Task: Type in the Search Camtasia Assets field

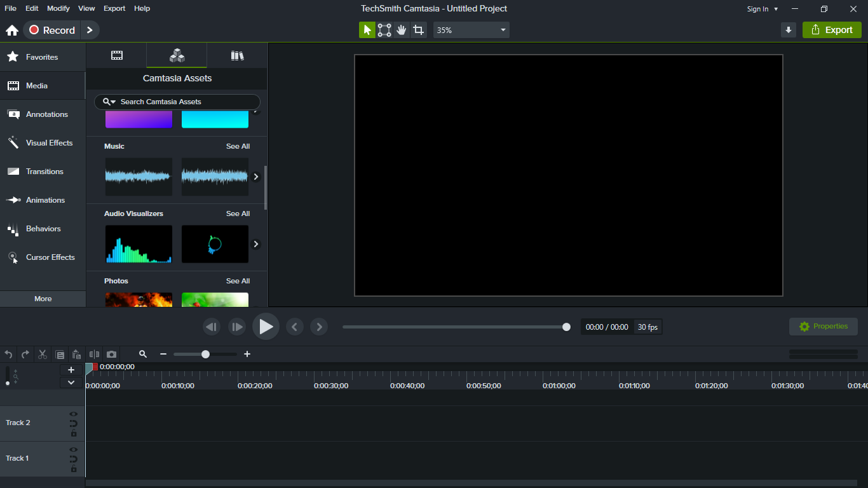Action: pyautogui.click(x=184, y=102)
